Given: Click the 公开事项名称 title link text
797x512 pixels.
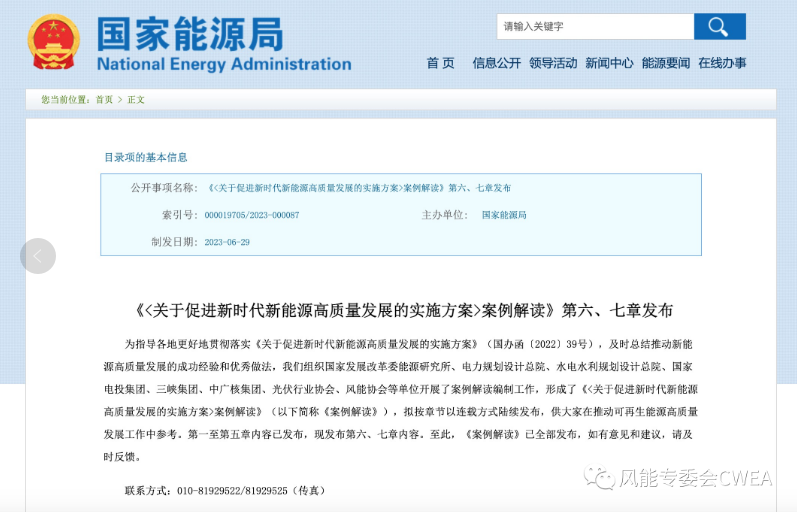Looking at the screenshot, I should click(357, 188).
